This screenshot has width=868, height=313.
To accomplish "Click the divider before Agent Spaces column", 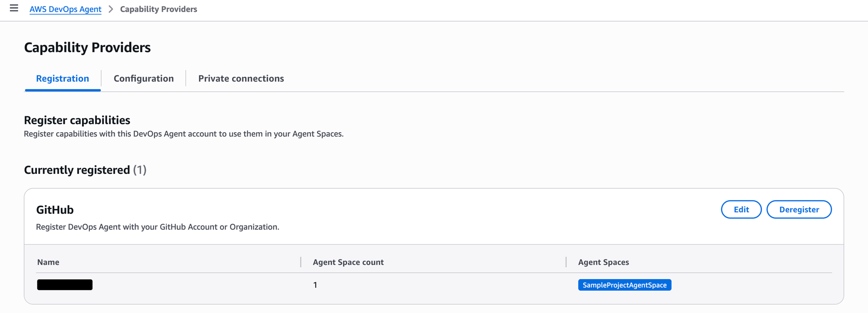I will tap(566, 262).
